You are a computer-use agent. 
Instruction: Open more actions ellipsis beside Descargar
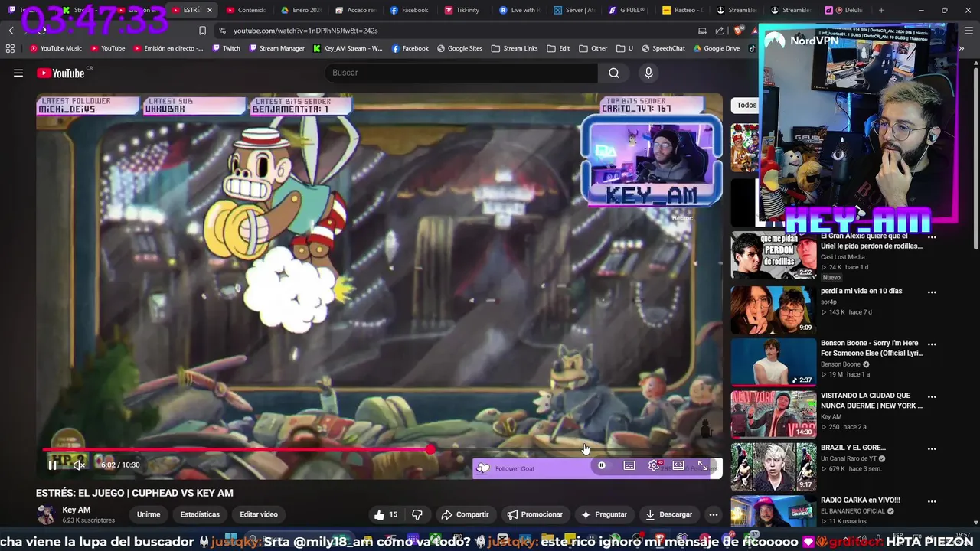point(714,514)
